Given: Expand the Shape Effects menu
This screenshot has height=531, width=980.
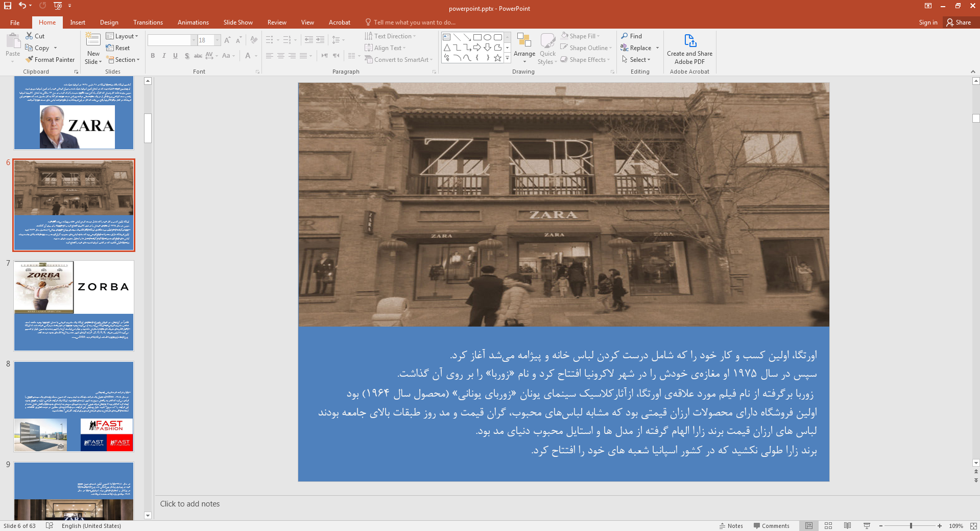Looking at the screenshot, I should coord(585,60).
